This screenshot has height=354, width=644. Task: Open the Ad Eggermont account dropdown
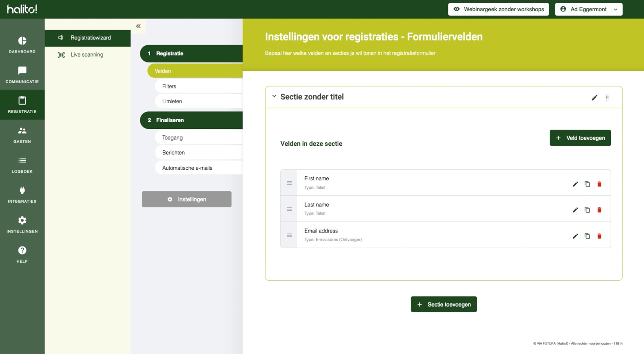(x=589, y=9)
